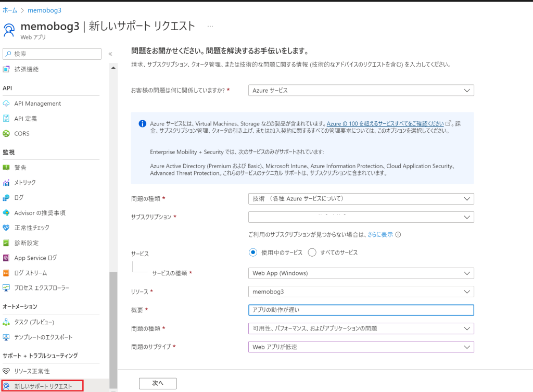
Task: Select the 使用中のサービス radio button
Action: pos(253,252)
